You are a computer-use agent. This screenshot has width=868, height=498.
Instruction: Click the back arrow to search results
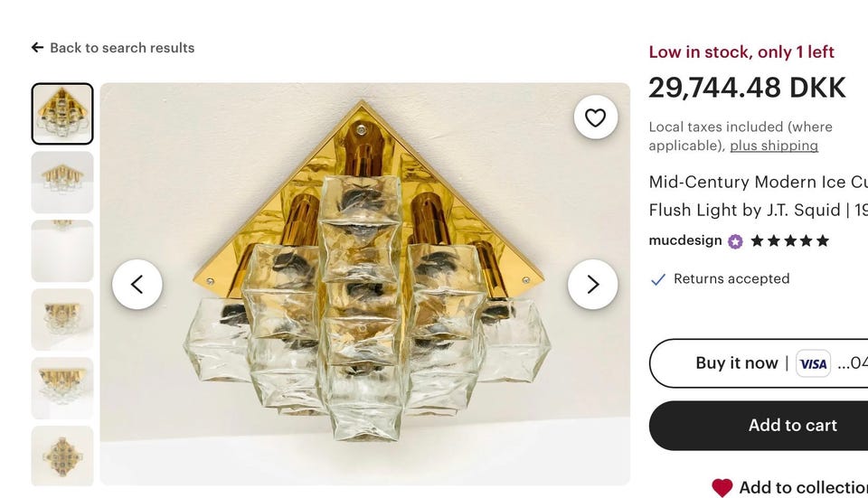[37, 48]
